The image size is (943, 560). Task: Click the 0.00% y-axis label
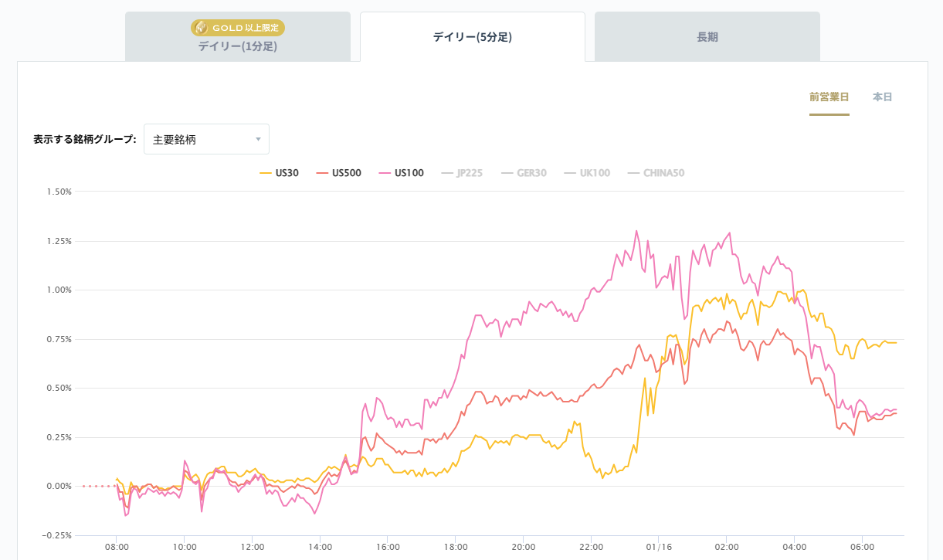(59, 486)
